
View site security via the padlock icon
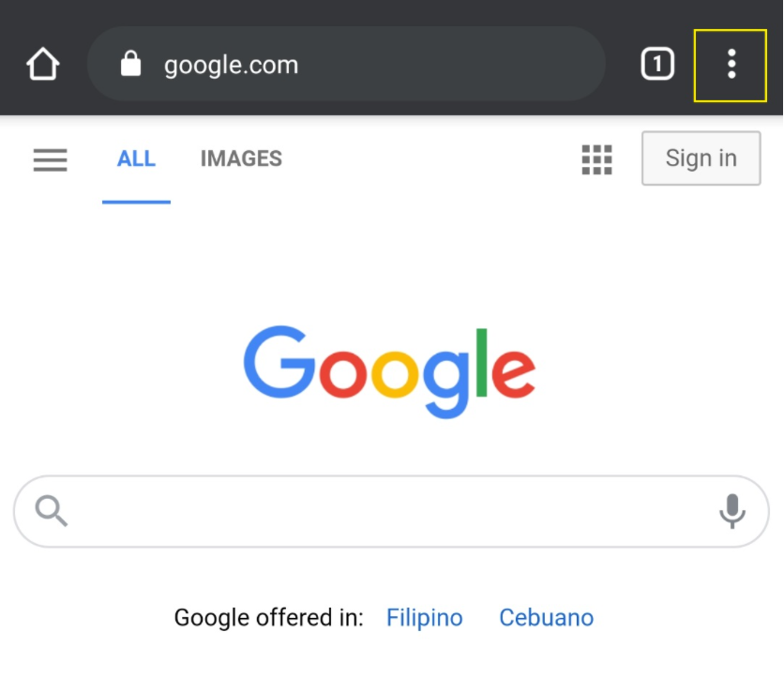(x=131, y=64)
